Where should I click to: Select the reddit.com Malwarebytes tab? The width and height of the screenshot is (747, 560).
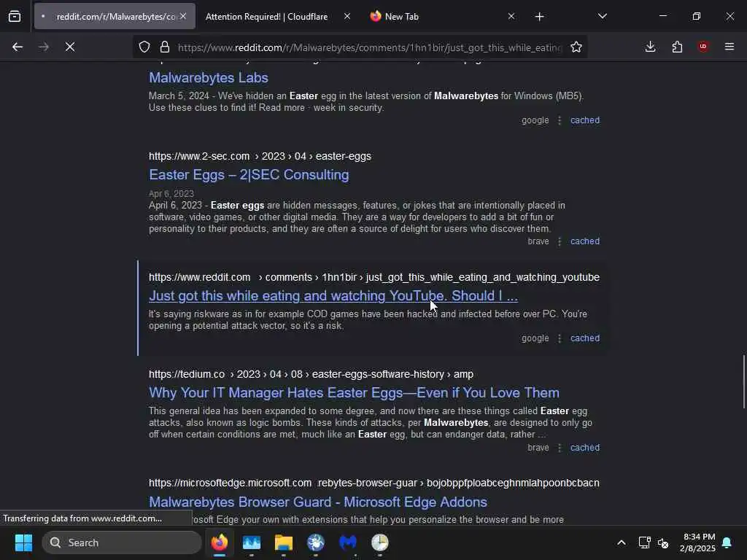(x=115, y=17)
